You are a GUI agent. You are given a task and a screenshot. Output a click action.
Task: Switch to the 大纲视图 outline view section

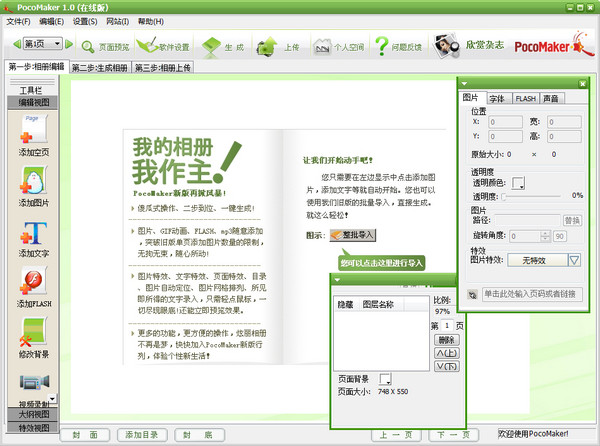point(32,413)
